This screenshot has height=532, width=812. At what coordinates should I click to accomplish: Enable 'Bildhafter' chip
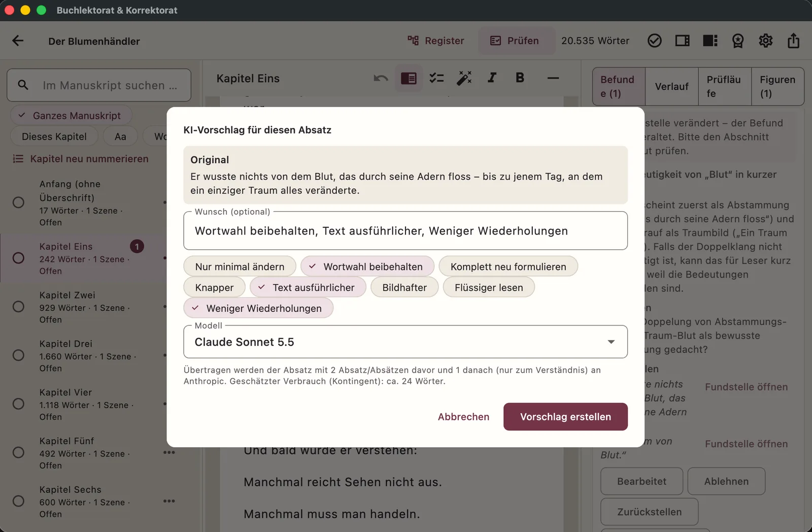(404, 287)
